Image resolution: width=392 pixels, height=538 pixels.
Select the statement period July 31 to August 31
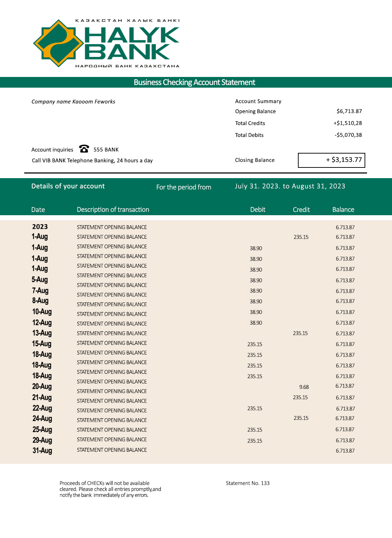(290, 186)
